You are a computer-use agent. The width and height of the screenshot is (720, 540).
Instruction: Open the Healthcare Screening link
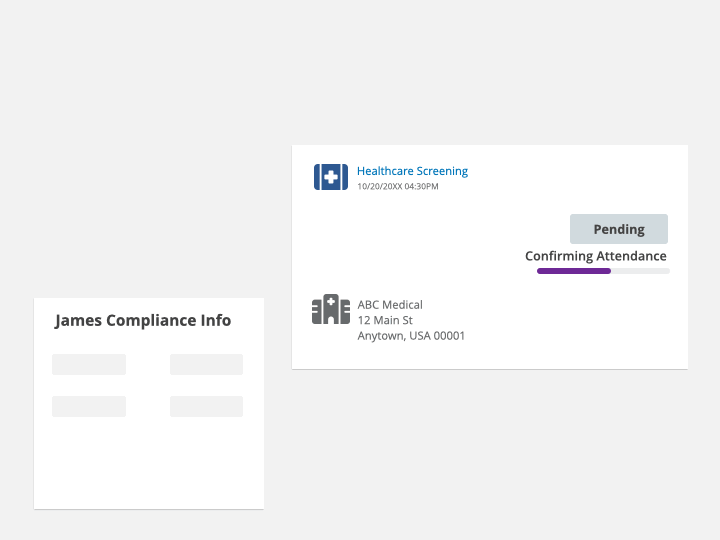tap(412, 171)
